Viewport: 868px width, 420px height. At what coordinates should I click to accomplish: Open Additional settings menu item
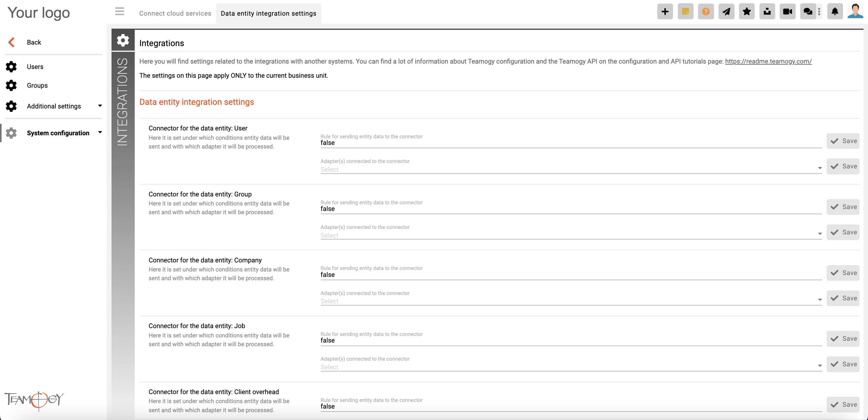coord(54,106)
